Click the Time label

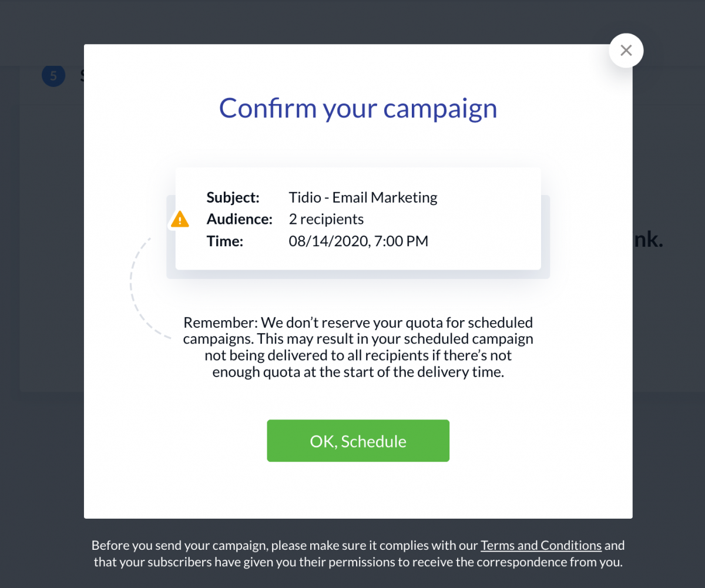pos(224,241)
